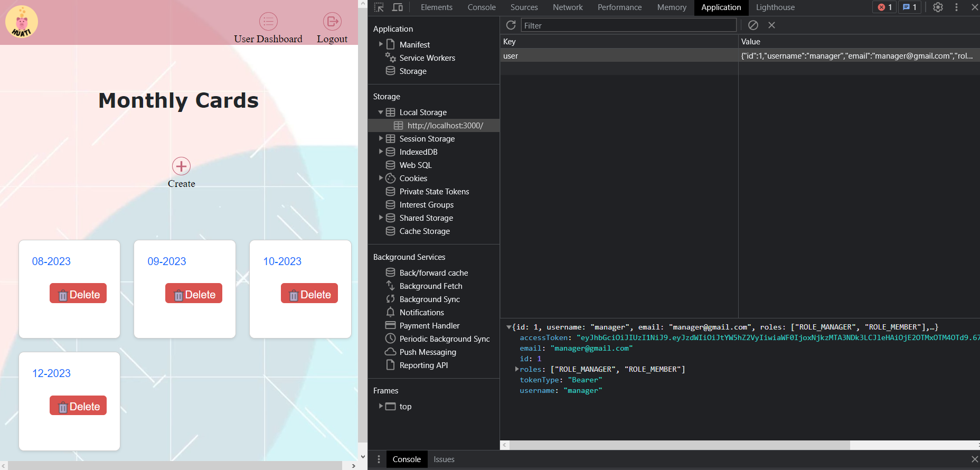Screen dimensions: 980x470
Task: Focus the storage Filter input field
Action: pyautogui.click(x=628, y=25)
